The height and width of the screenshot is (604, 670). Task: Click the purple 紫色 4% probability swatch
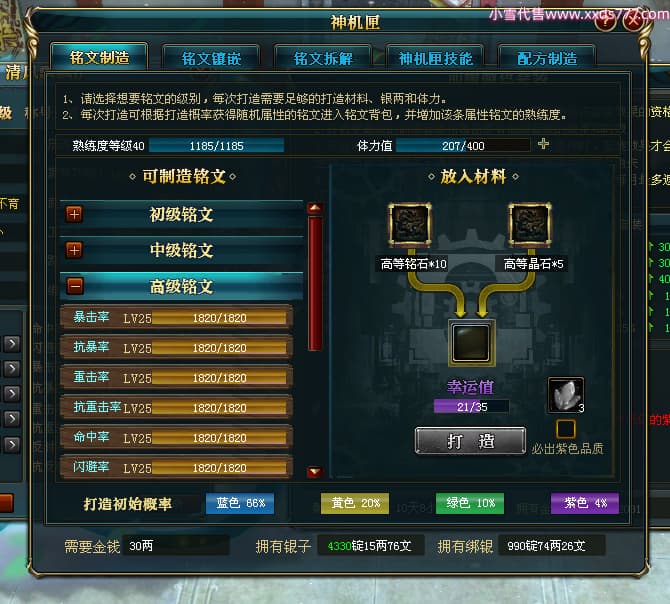tap(585, 503)
